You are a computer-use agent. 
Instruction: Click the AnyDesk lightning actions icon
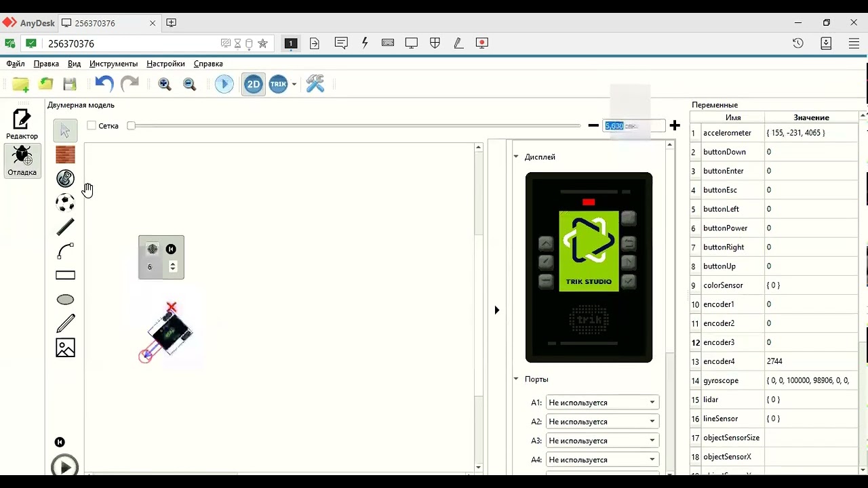(x=365, y=43)
